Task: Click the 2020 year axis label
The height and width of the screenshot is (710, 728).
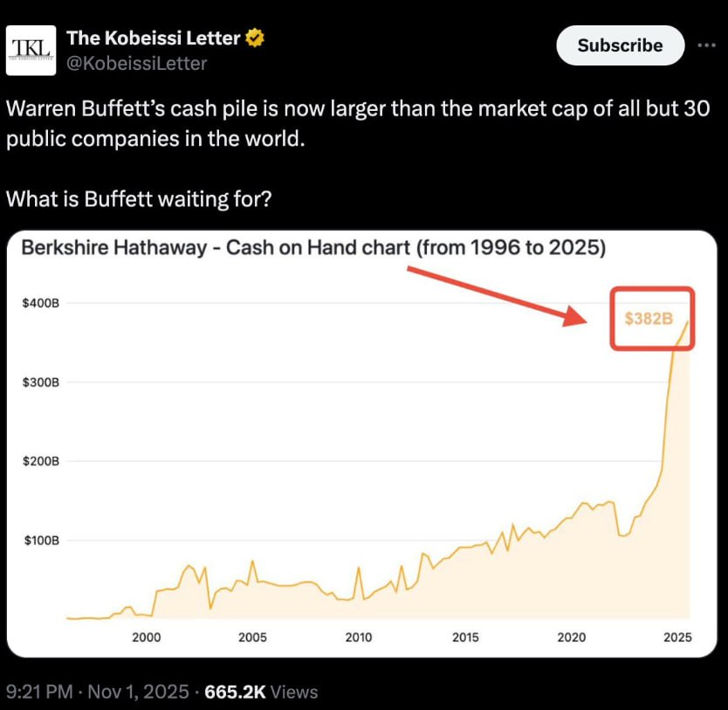Action: (x=572, y=638)
